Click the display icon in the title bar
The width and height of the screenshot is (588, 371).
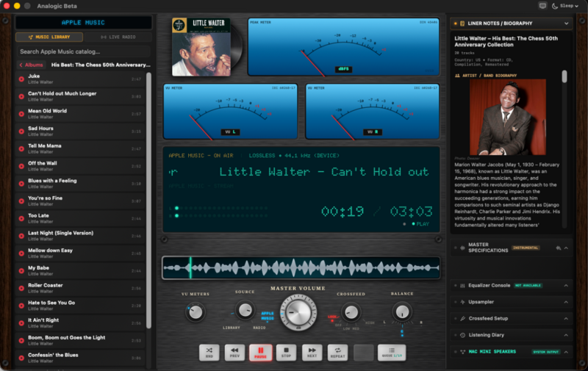[x=542, y=6]
